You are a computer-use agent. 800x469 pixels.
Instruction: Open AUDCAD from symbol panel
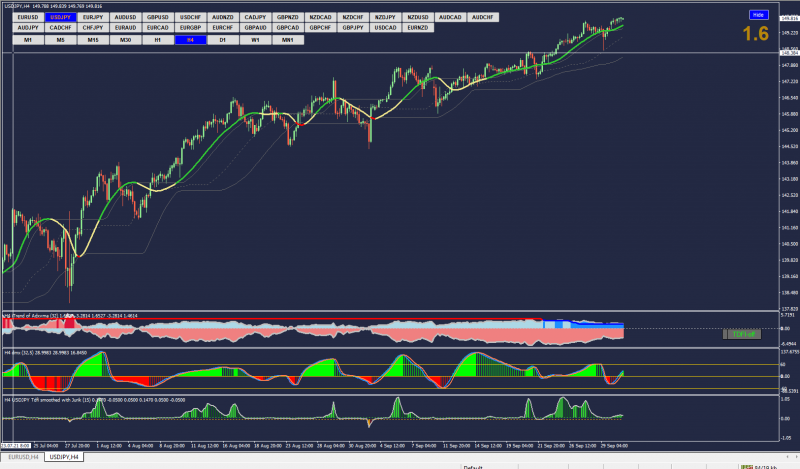pos(450,17)
